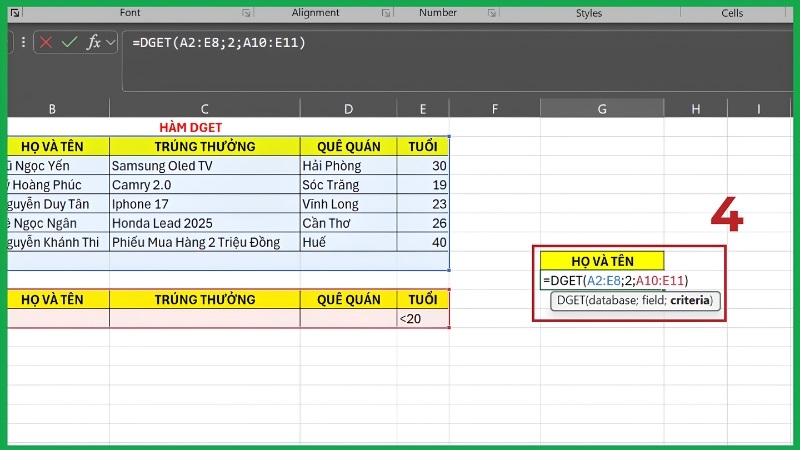Click 'Iphone 17' cell
The image size is (800, 450).
pyautogui.click(x=205, y=204)
